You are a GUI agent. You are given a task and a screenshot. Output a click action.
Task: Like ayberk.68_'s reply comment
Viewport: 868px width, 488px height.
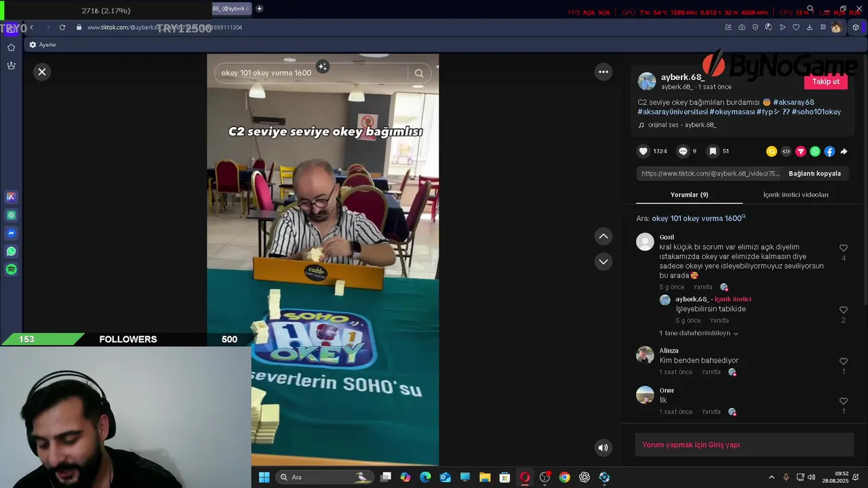coord(844,310)
